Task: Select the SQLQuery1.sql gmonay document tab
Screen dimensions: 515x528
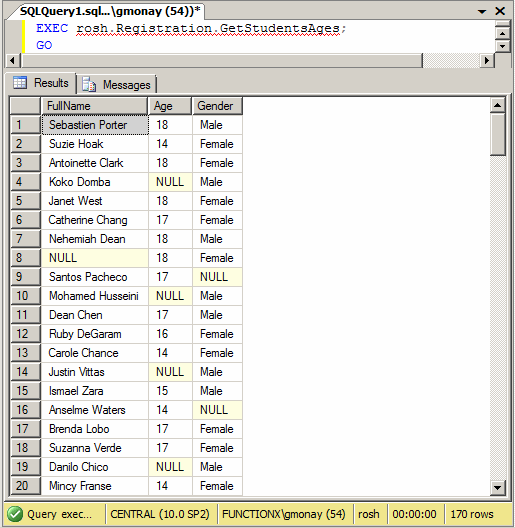Action: tap(109, 11)
